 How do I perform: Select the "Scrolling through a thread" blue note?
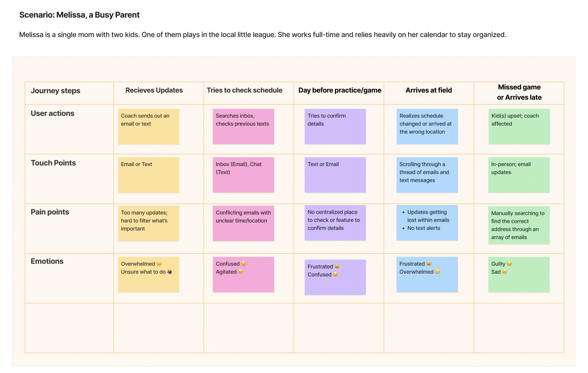click(x=427, y=175)
